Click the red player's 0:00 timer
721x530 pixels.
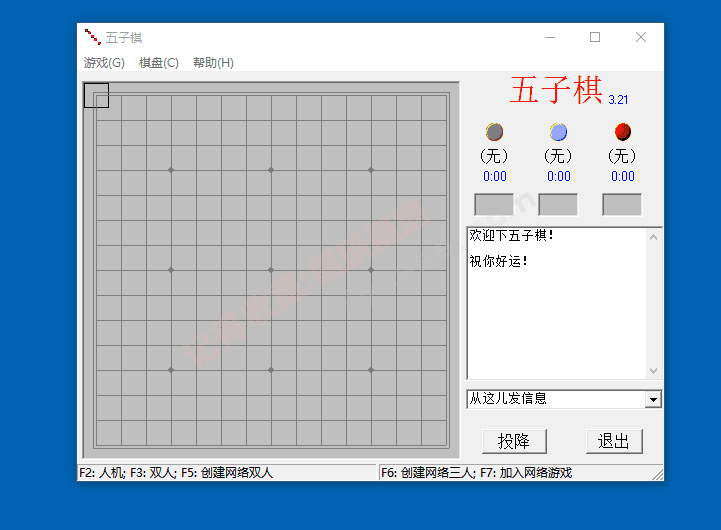pos(623,177)
